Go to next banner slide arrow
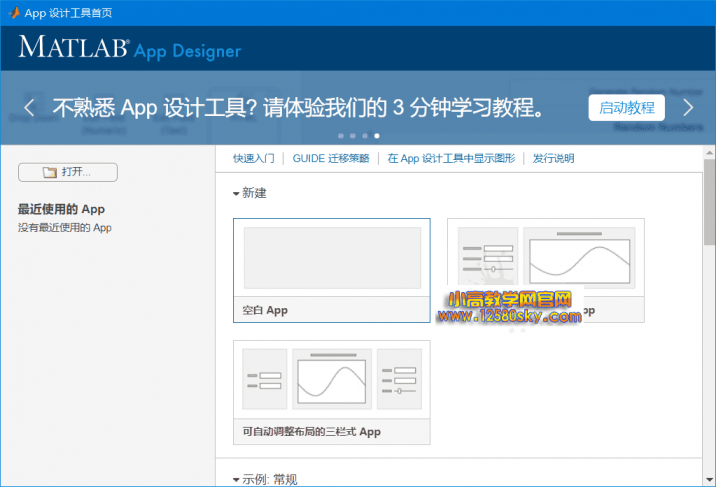This screenshot has width=716, height=487. coord(688,108)
